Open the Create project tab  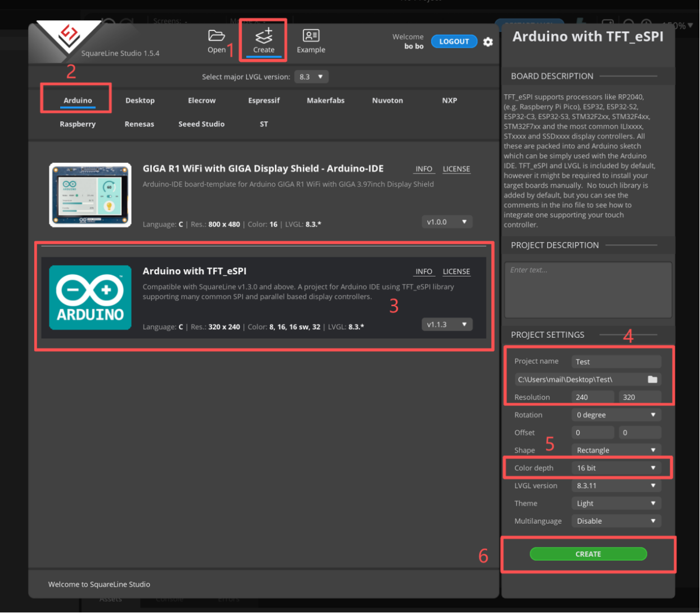[x=264, y=40]
